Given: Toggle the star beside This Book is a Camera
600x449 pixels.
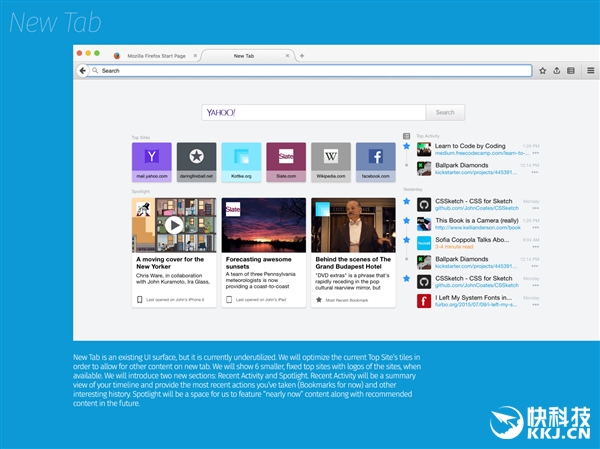Looking at the screenshot, I should tap(406, 220).
